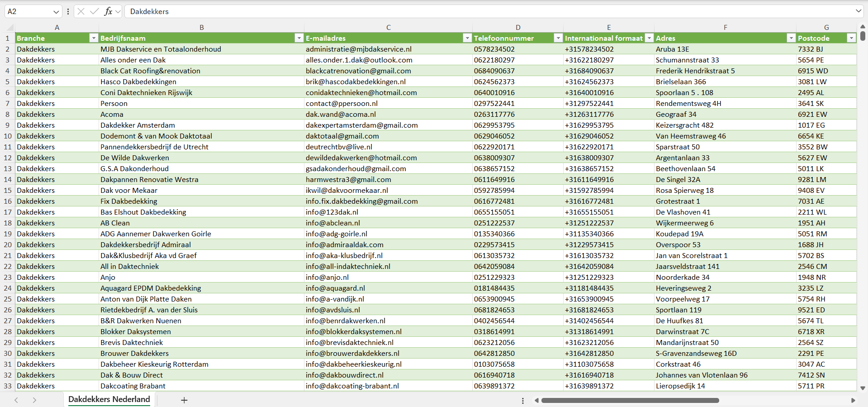
Task: Open the Bedrijfsnaam column filter dropdown
Action: [x=299, y=38]
